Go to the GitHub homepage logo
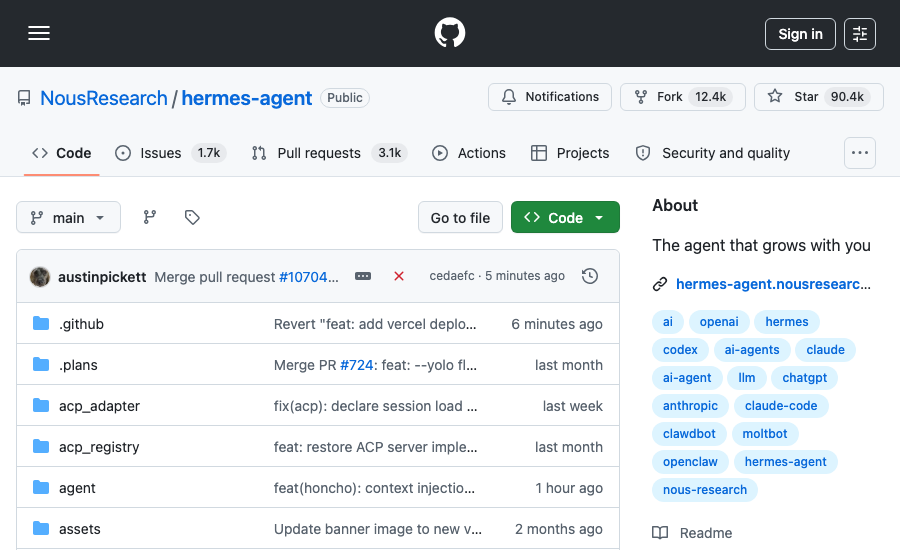The image size is (900, 550). click(450, 33)
